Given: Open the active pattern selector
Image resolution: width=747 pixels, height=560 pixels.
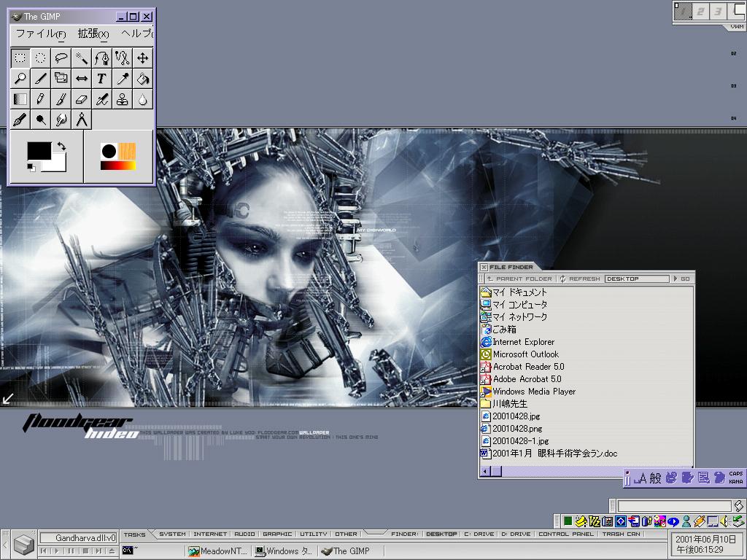Looking at the screenshot, I should pyautogui.click(x=127, y=152).
